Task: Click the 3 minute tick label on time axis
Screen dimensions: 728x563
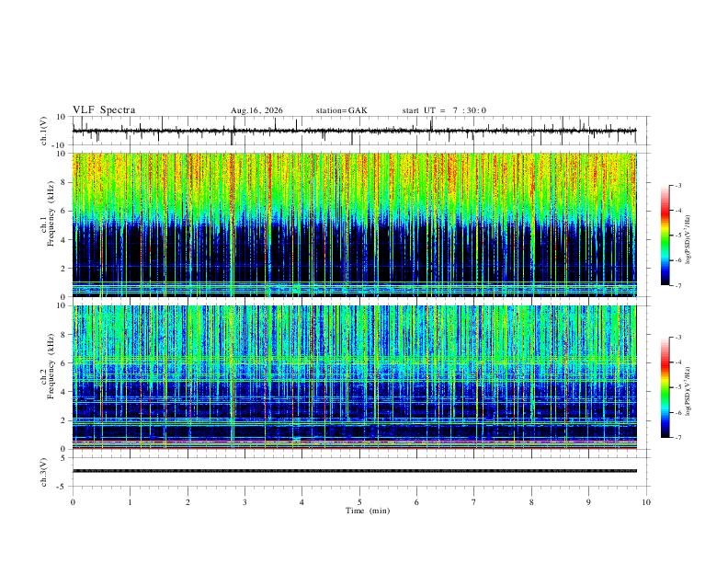Action: (245, 502)
